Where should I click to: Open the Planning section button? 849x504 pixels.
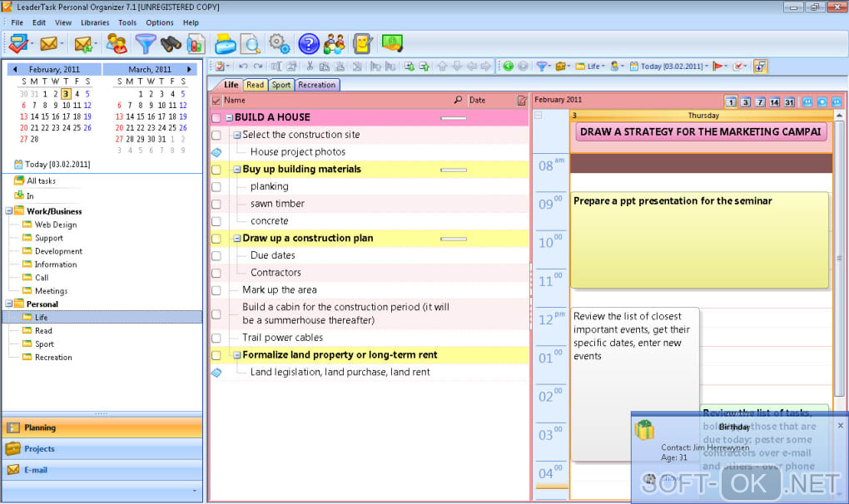coord(102,427)
